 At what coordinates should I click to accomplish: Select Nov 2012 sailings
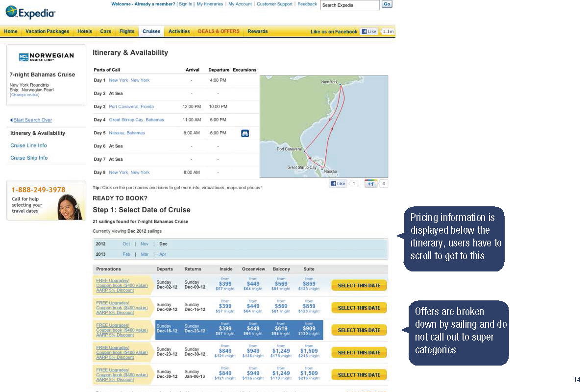point(145,244)
